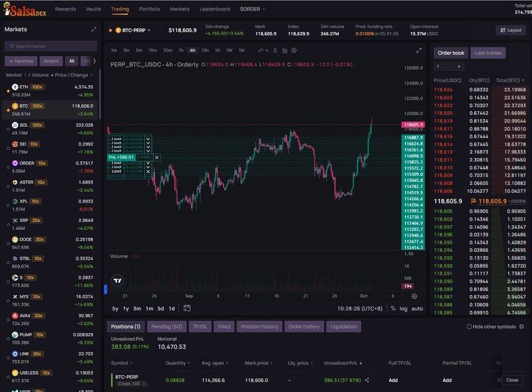Toggle auto scale on the chart

point(417,308)
